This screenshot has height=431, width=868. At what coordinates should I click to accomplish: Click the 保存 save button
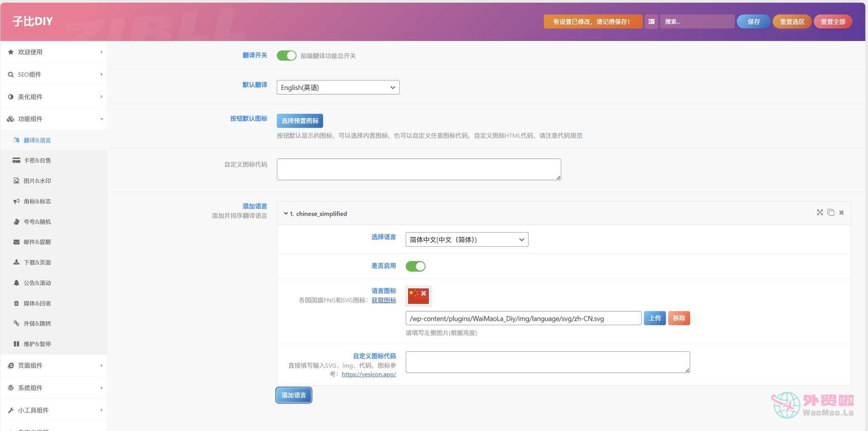[753, 22]
